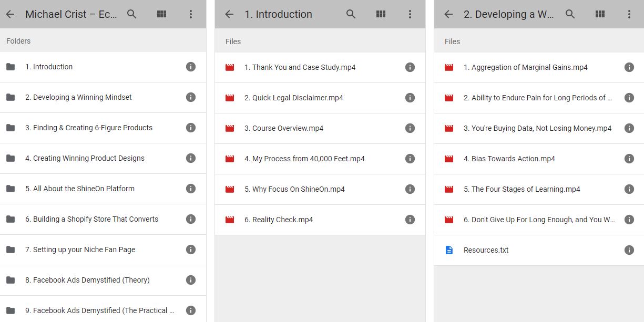Open search in 1. Introduction panel
This screenshot has height=322, width=644.
pyautogui.click(x=351, y=14)
